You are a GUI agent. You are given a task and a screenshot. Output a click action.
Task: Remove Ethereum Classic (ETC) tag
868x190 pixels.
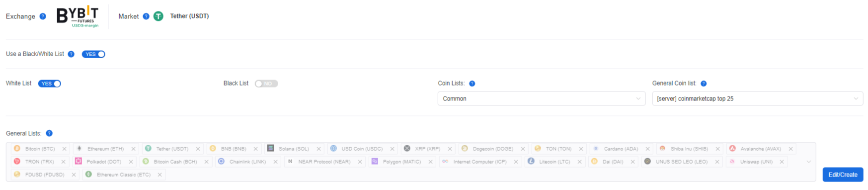pos(159,175)
